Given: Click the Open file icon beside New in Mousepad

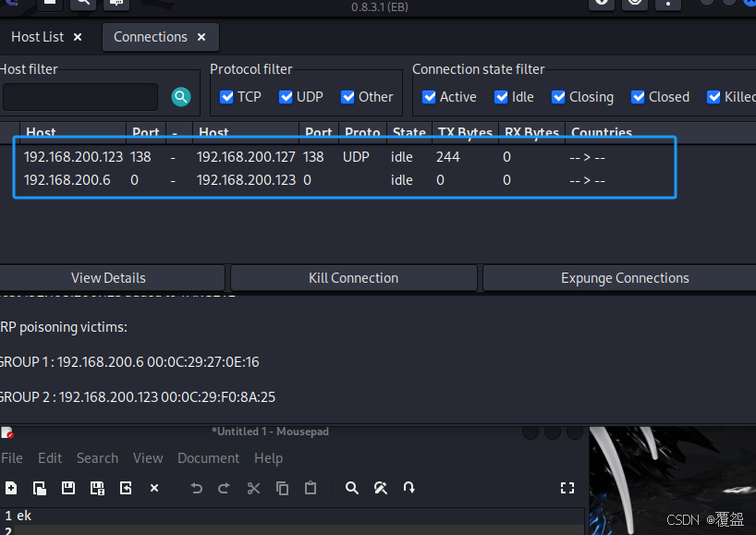Looking at the screenshot, I should (x=40, y=488).
